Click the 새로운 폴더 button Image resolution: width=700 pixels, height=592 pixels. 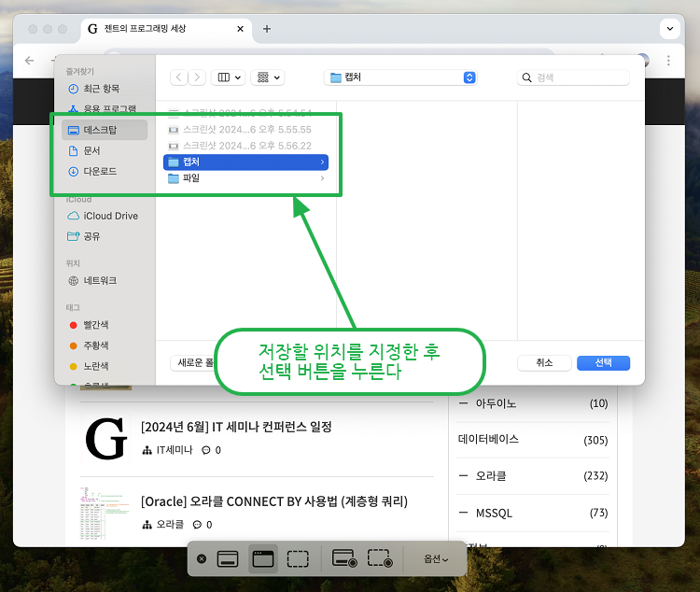click(193, 363)
